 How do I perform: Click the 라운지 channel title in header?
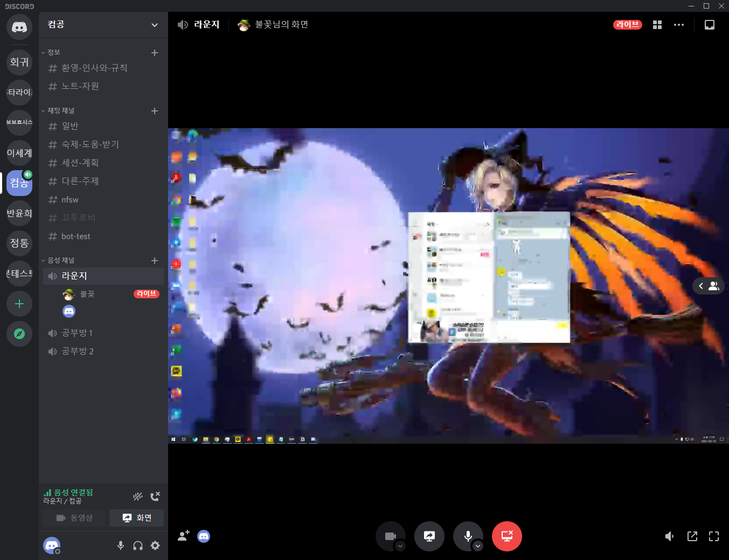tap(207, 25)
